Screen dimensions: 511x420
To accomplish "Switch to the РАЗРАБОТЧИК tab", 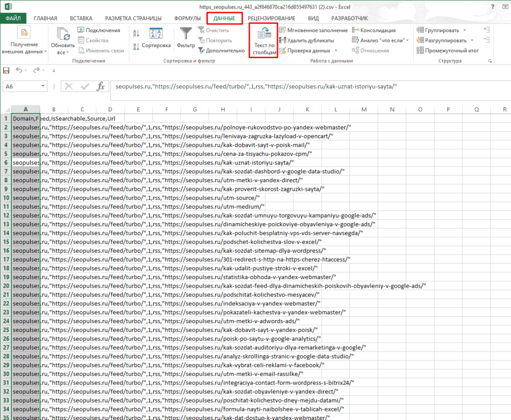I will [x=350, y=18].
